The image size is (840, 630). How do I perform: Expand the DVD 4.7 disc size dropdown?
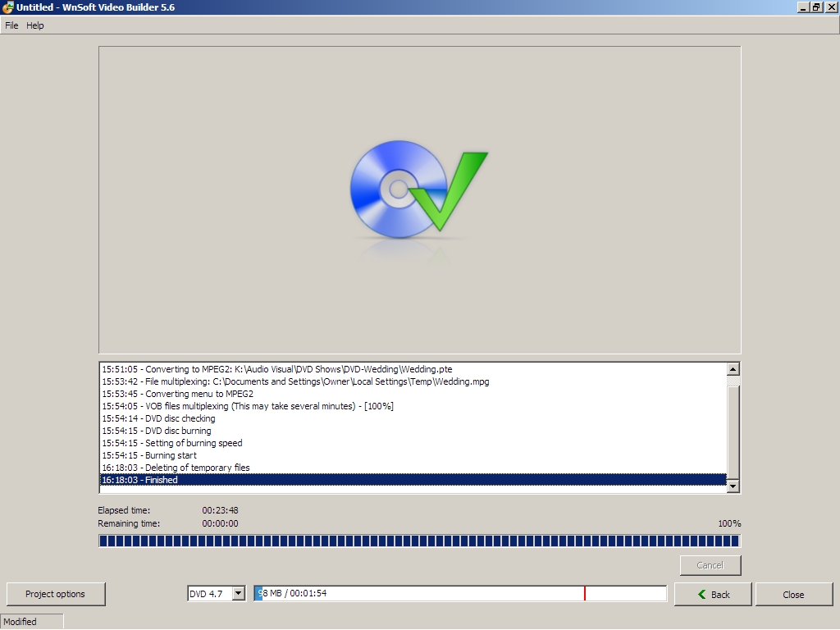tap(239, 594)
